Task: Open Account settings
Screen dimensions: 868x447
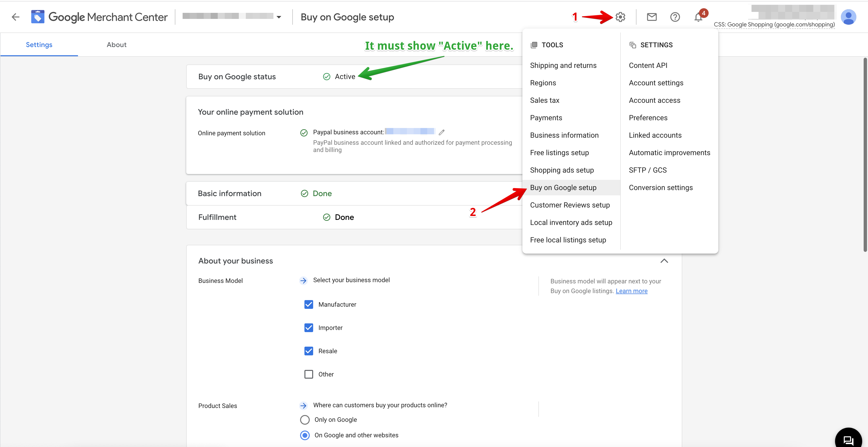Action: 656,83
